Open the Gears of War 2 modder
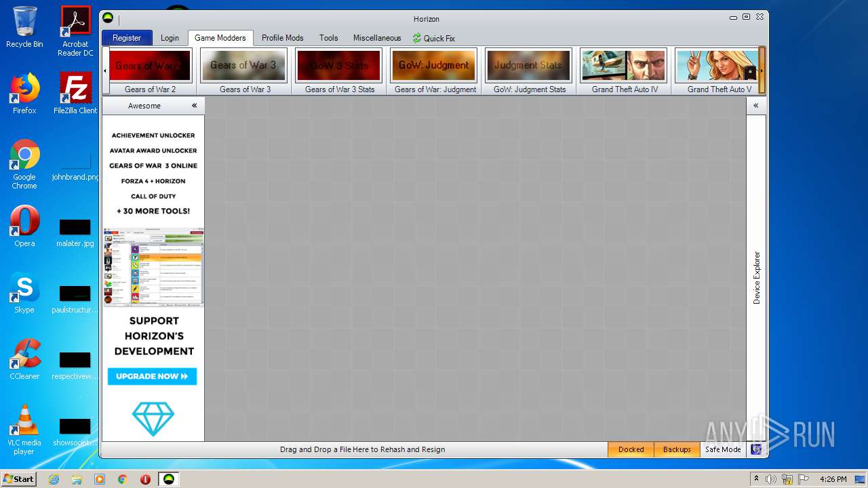The height and width of the screenshot is (488, 868). (x=150, y=71)
